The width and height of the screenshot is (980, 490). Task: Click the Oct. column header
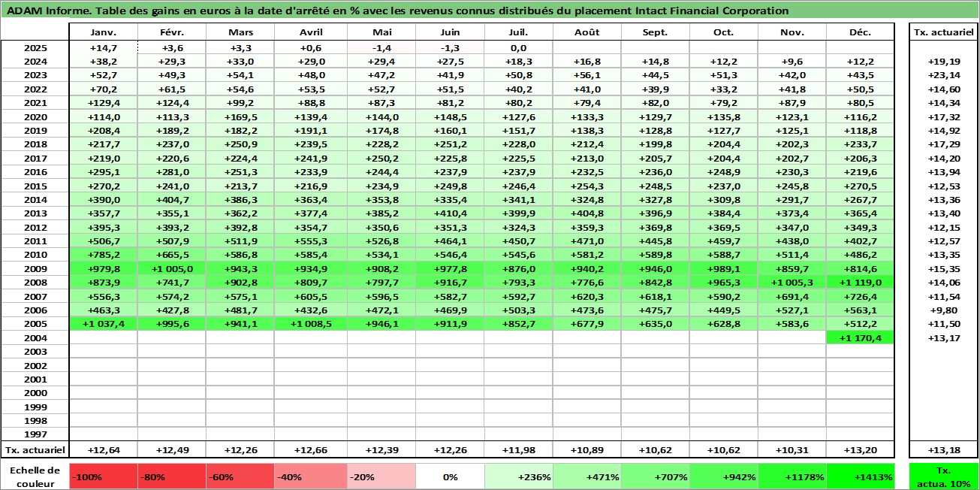click(x=724, y=32)
